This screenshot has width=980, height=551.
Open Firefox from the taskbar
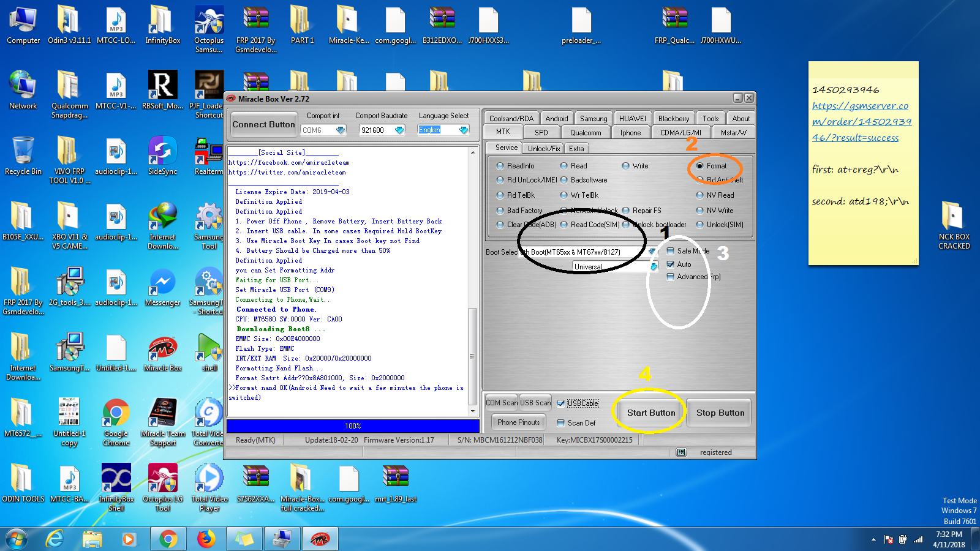pos(206,539)
